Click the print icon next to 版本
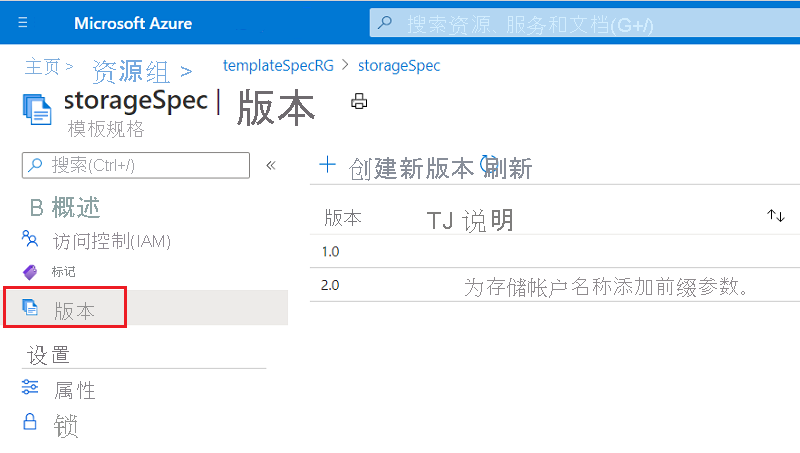Viewport: 800px width, 453px height. [359, 101]
